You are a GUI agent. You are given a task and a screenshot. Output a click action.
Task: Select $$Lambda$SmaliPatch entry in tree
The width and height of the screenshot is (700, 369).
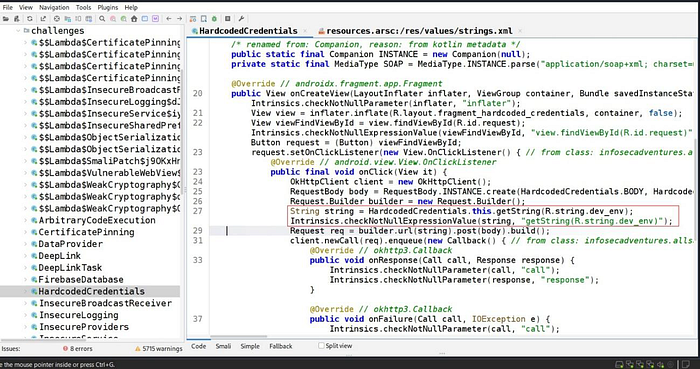click(109, 161)
